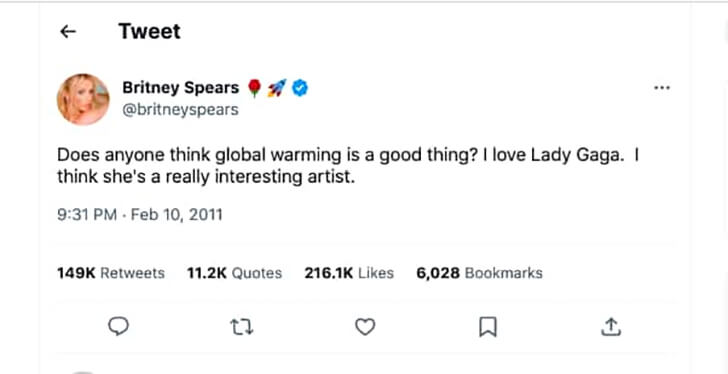View the 216.1K Likes list
728x374 pixels.
point(349,273)
